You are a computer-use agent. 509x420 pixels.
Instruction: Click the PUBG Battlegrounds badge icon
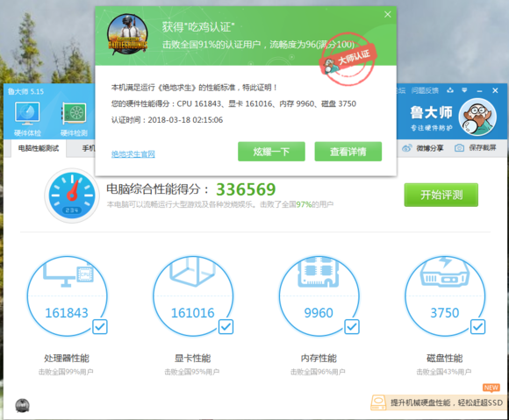coord(127,34)
